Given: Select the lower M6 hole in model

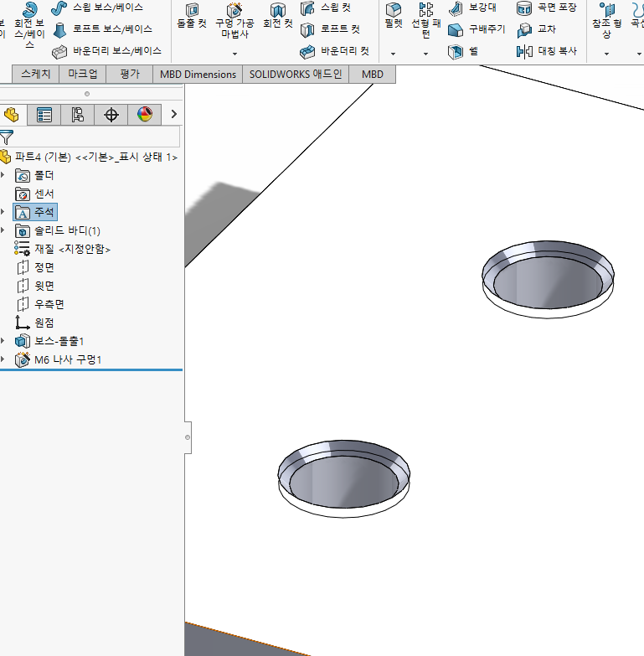Looking at the screenshot, I should pyautogui.click(x=343, y=478).
